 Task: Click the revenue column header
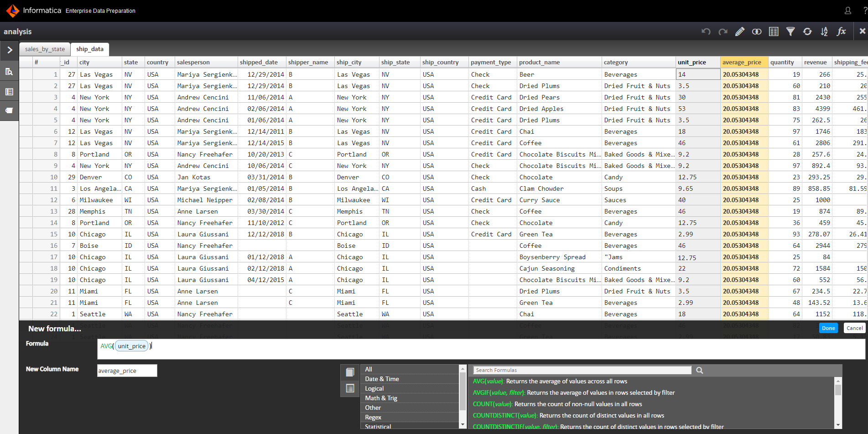pos(817,62)
